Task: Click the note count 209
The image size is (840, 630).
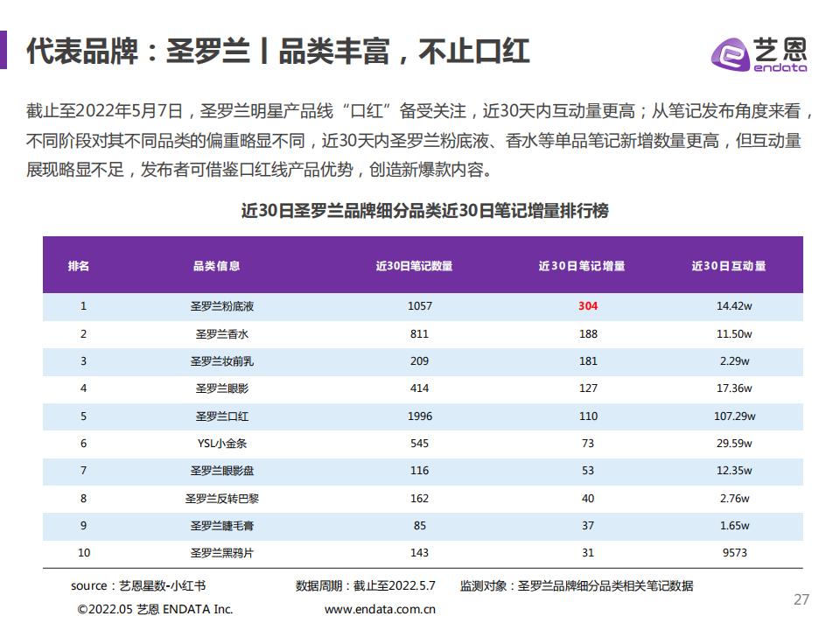Action: 419,361
